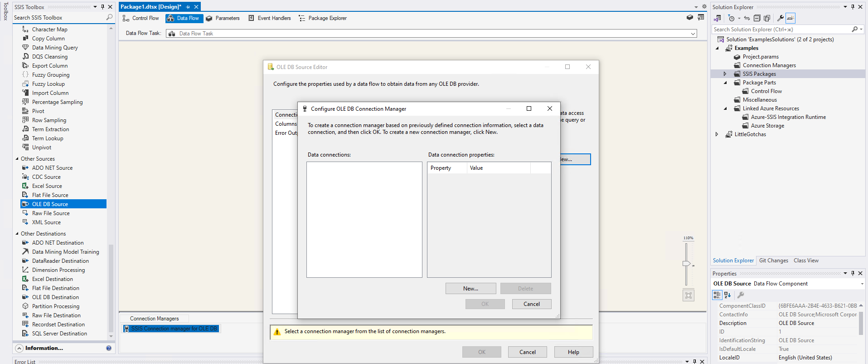Select Excel Source in the SSIS Toolbox
Image resolution: width=868 pixels, height=364 pixels.
[47, 186]
